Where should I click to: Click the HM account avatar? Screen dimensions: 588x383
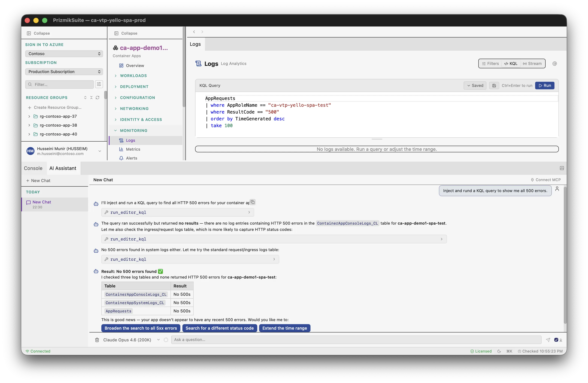pyautogui.click(x=30, y=151)
